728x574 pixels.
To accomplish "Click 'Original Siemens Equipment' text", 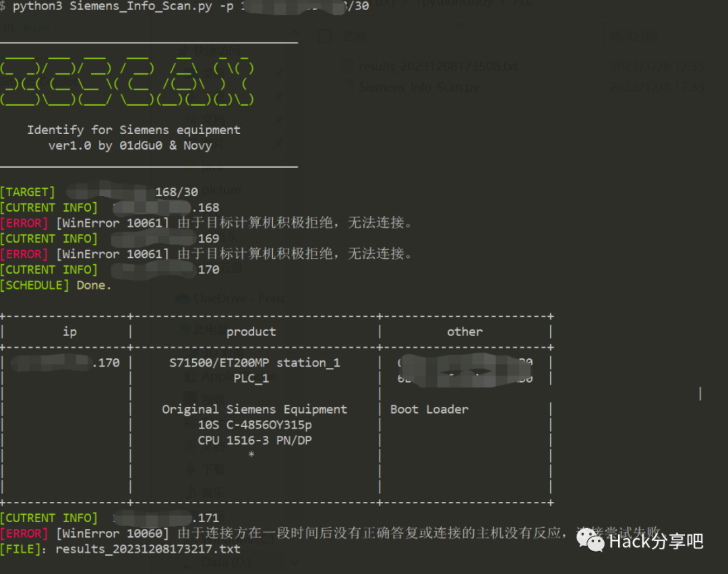I will (x=254, y=409).
